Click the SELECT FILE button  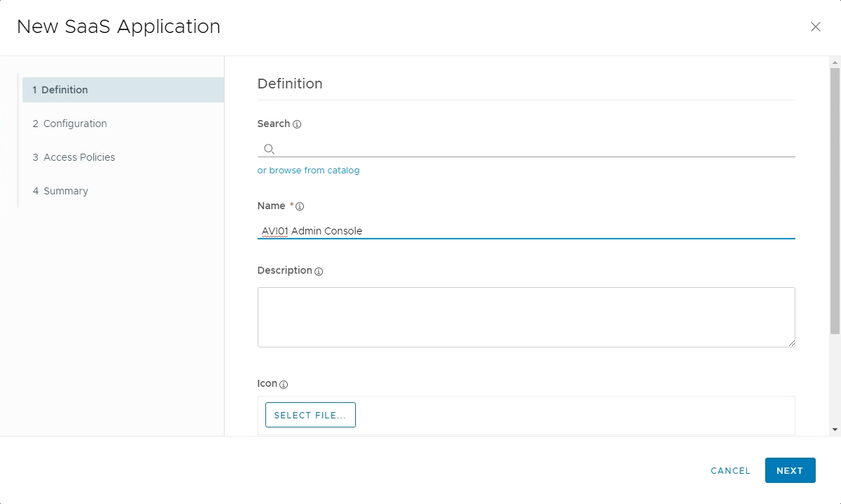[x=310, y=415]
